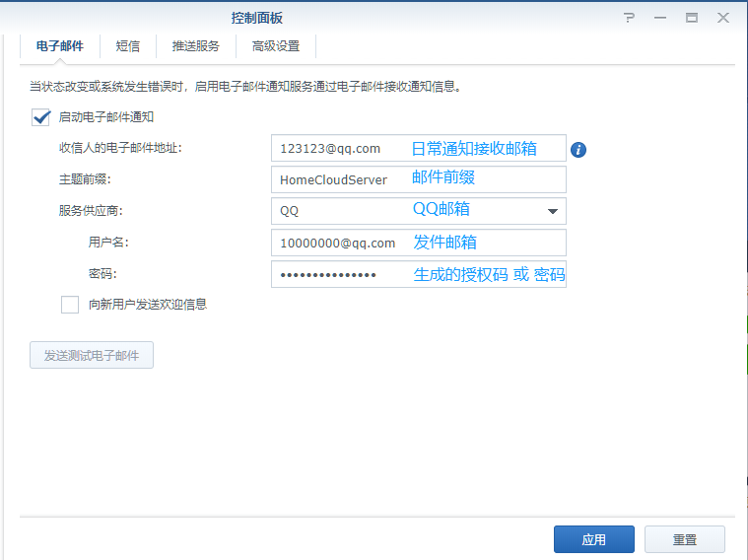Image resolution: width=748 pixels, height=560 pixels.
Task: Close the Control Panel window
Action: (723, 18)
